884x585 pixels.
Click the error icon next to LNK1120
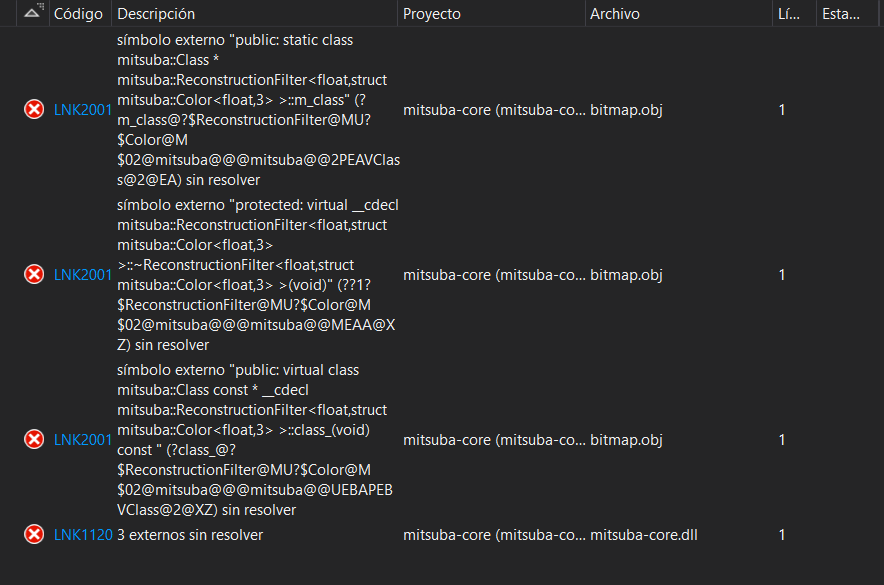coord(34,534)
